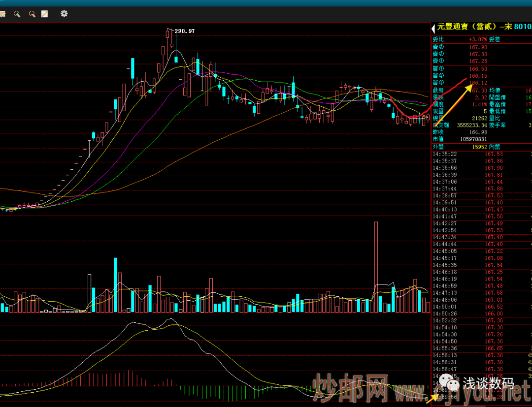Click the 成交額 3555233.34 value

pyautogui.click(x=475, y=125)
